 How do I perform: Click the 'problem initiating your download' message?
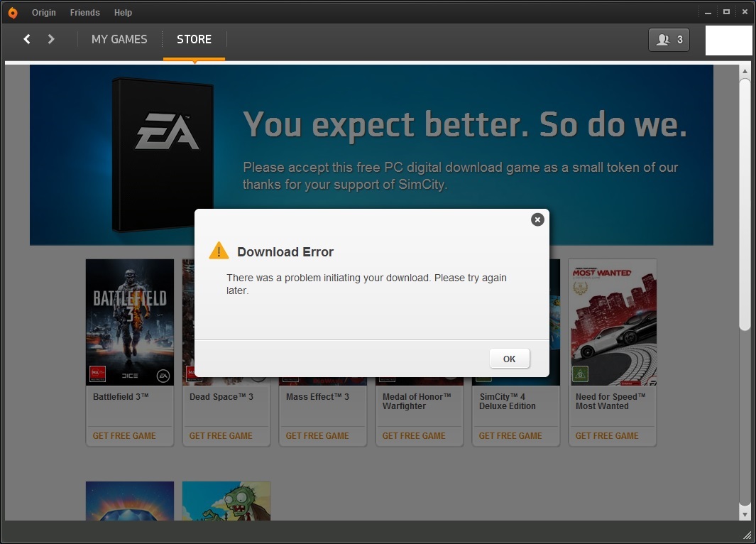(x=366, y=284)
